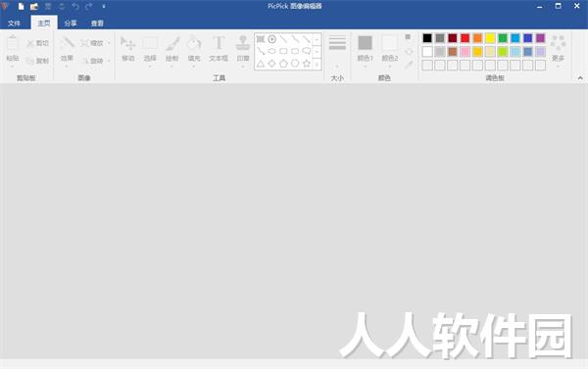588x369 pixels.
Task: Activate the eyedropper color picker icon
Action: point(409,65)
